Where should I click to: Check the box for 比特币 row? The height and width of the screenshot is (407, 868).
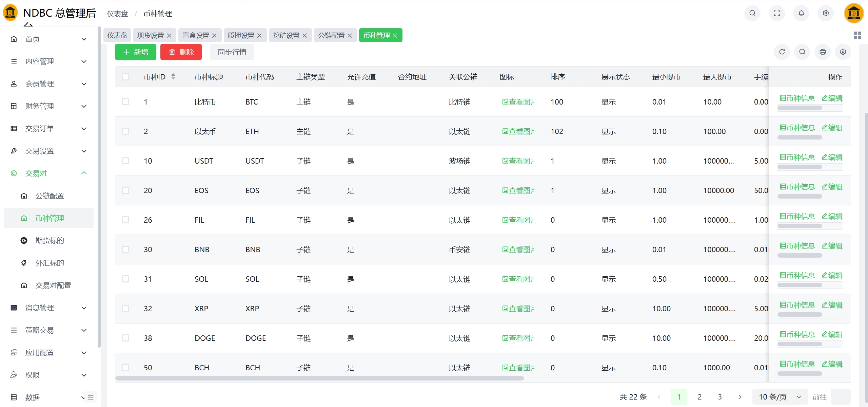pyautogui.click(x=125, y=102)
